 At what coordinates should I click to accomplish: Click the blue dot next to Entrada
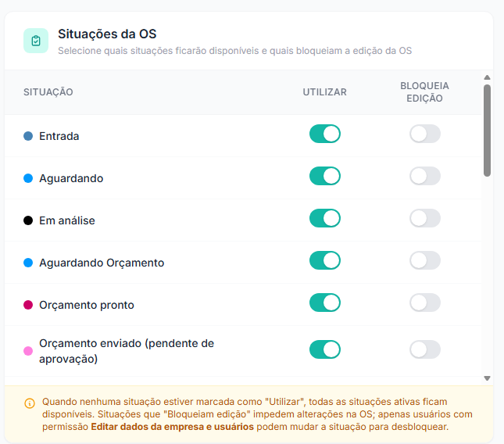[x=28, y=136]
